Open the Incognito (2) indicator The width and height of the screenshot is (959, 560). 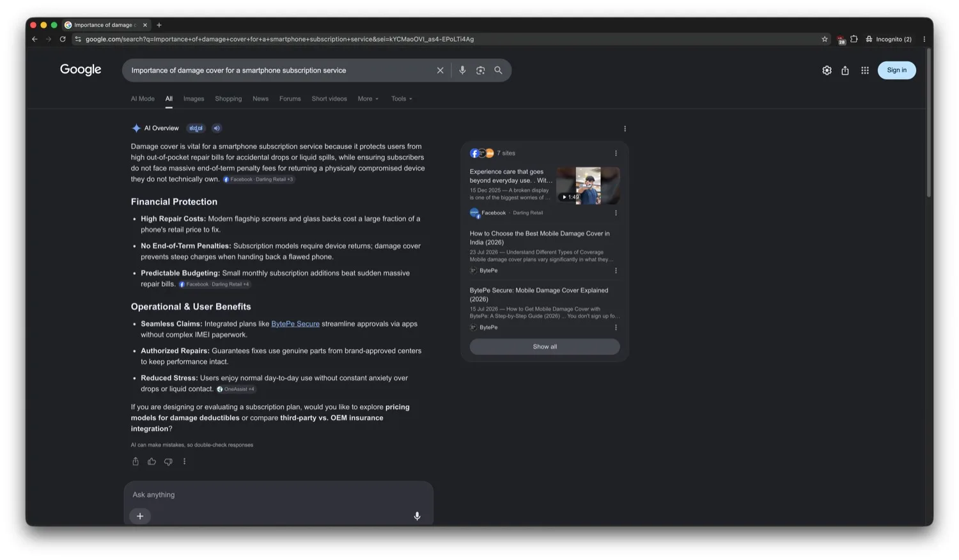click(889, 39)
